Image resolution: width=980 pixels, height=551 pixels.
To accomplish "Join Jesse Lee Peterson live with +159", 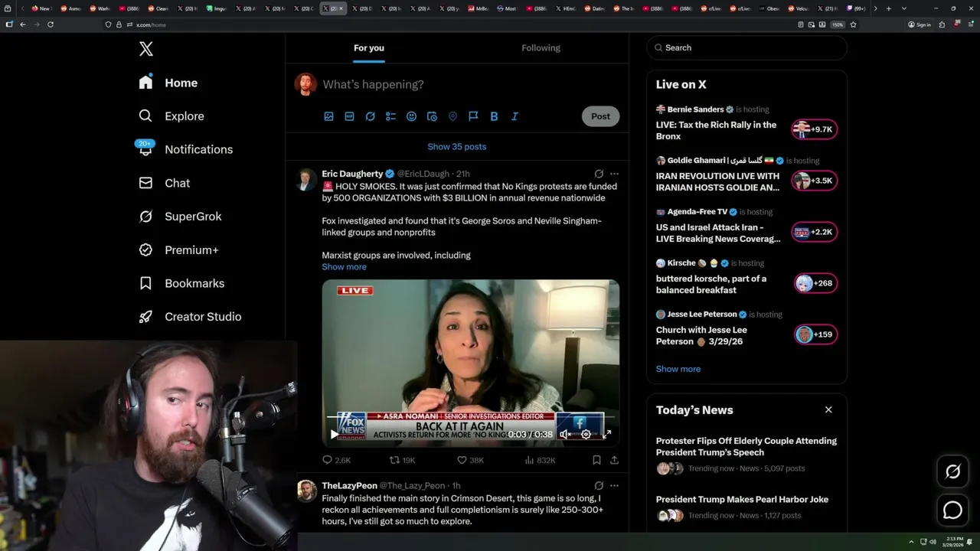I will point(815,334).
